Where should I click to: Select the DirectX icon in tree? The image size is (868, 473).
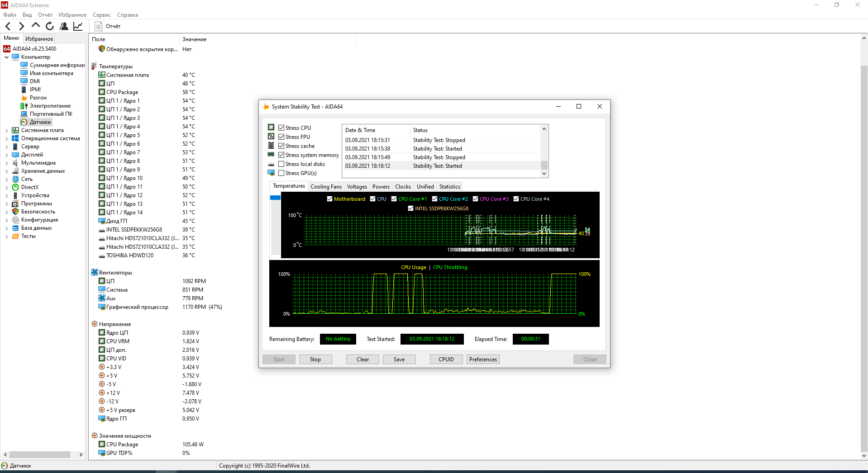(15, 187)
